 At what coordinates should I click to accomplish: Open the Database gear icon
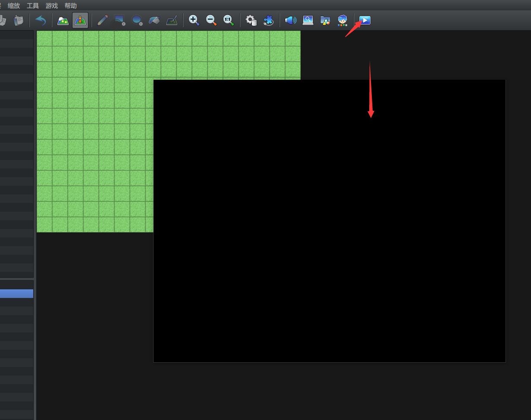pos(251,20)
